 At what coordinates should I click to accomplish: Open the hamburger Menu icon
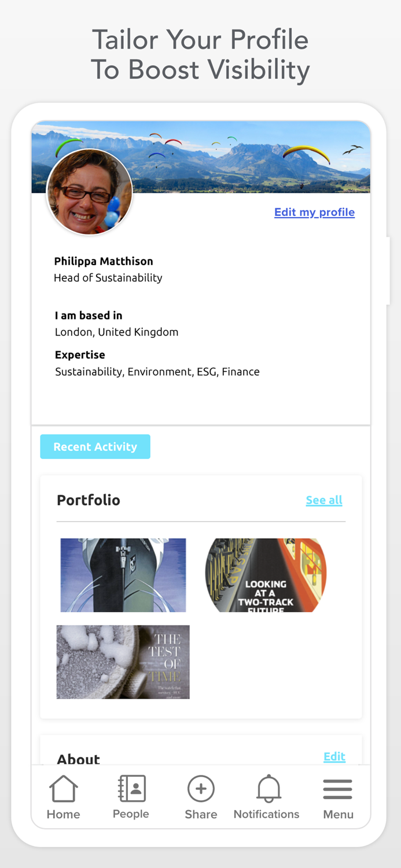(x=337, y=789)
